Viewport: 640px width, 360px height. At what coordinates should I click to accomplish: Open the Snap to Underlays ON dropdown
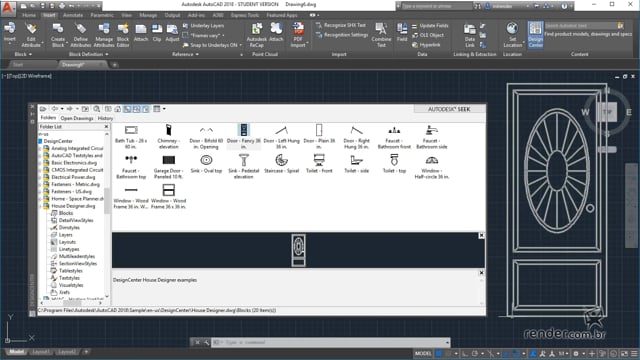240,45
